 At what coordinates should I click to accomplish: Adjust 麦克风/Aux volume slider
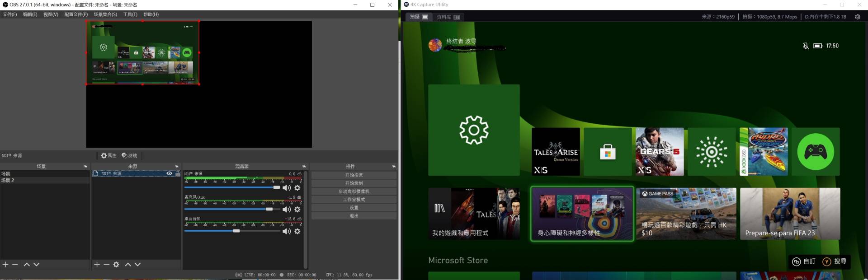click(232, 209)
